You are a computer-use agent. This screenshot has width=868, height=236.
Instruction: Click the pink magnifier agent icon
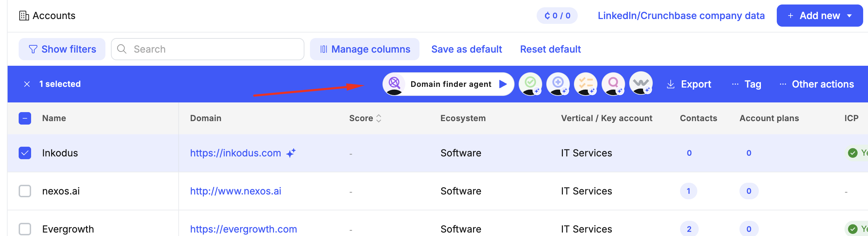(613, 84)
